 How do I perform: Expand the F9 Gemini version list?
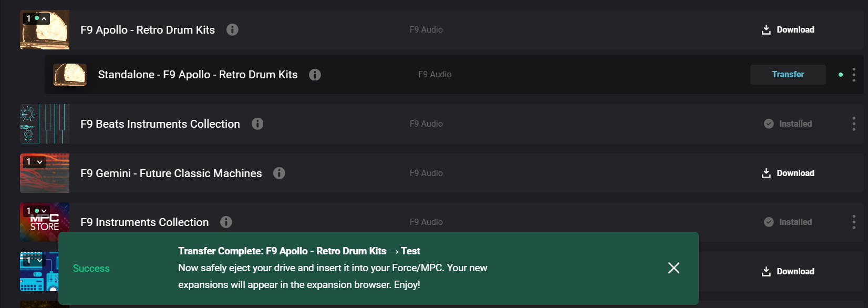click(39, 162)
